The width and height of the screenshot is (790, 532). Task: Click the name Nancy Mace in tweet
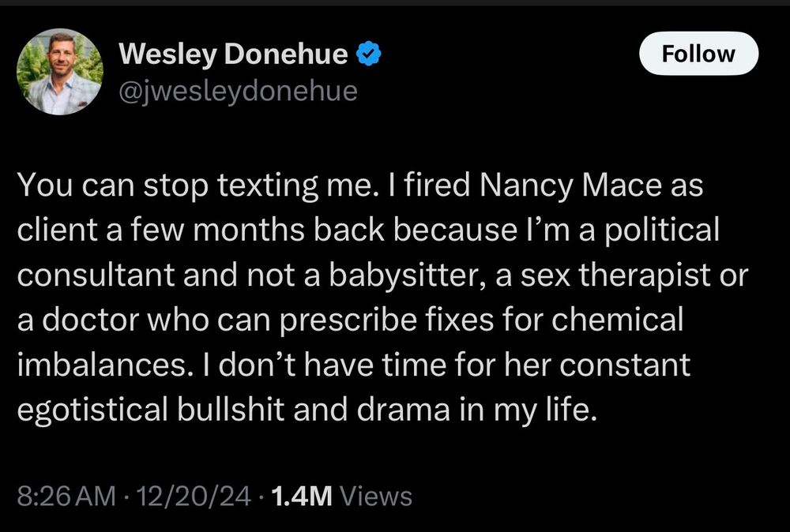click(571, 185)
